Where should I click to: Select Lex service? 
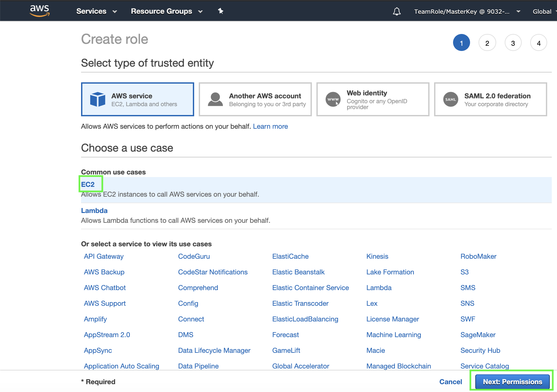pos(372,303)
